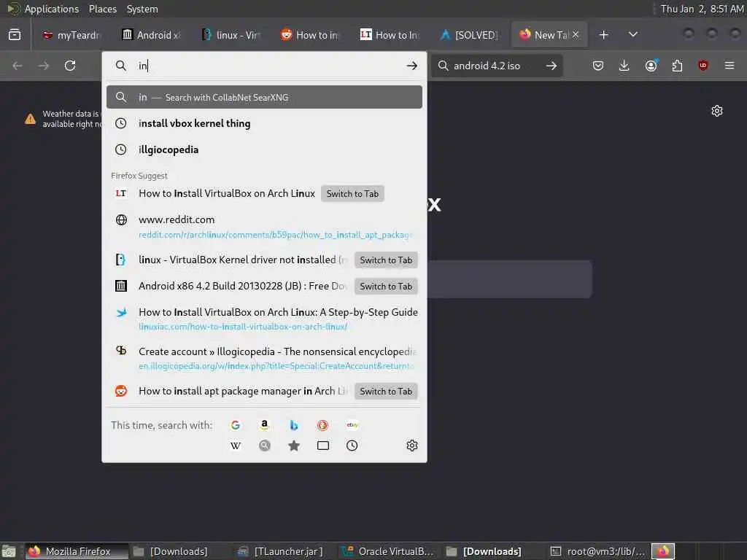The width and height of the screenshot is (747, 560).
Task: Switch to the Reddit How to in tab
Action: tap(311, 35)
